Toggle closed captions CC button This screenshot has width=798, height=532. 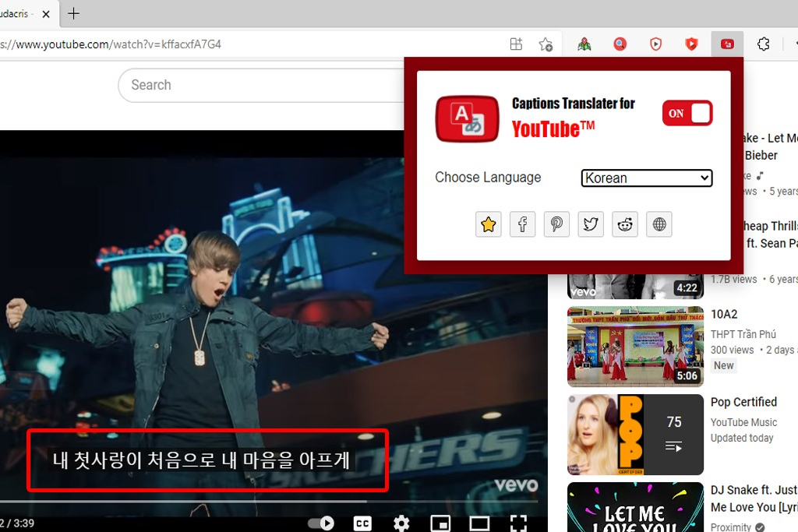(362, 523)
